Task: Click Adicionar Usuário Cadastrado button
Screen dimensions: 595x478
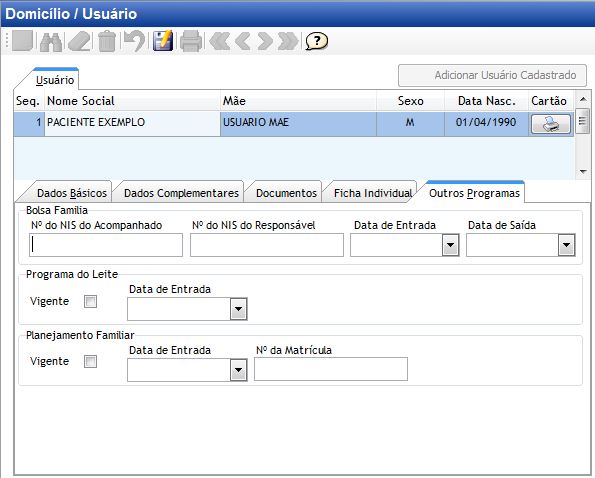Action: (492, 75)
